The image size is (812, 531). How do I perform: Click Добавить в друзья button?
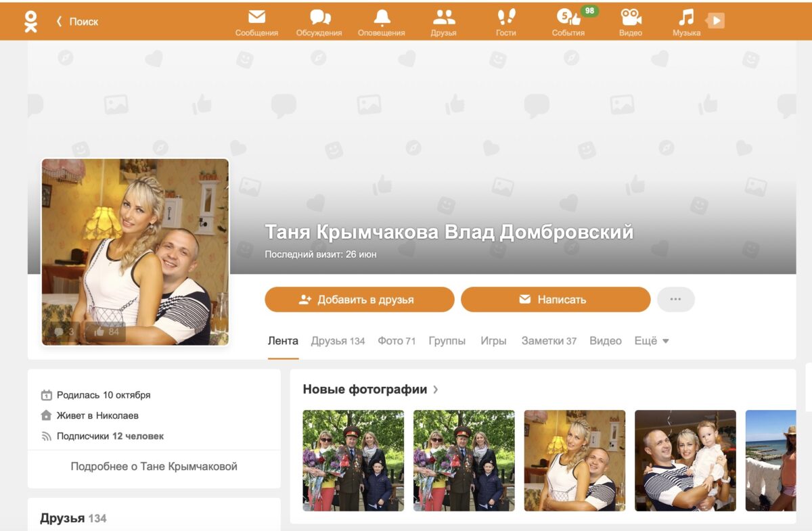coord(359,298)
